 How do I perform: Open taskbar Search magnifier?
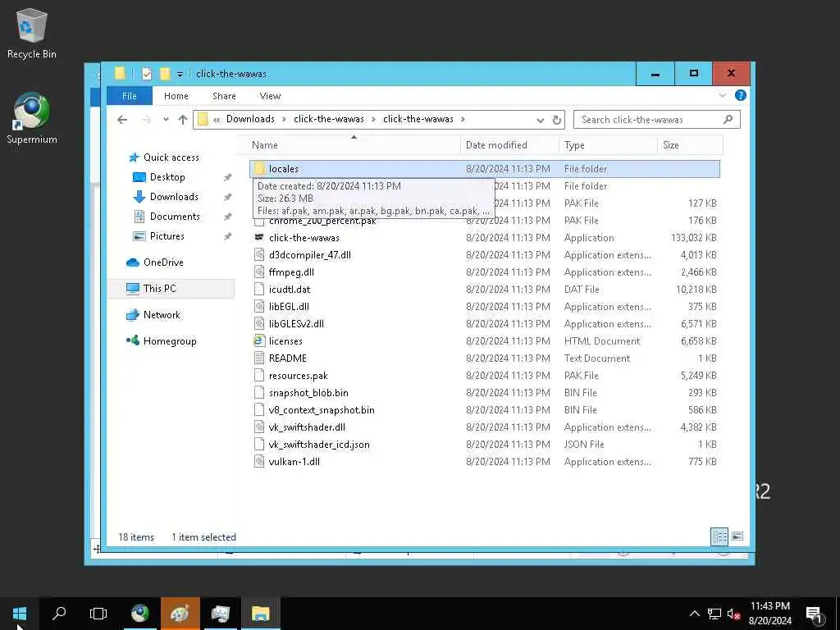[x=59, y=614]
